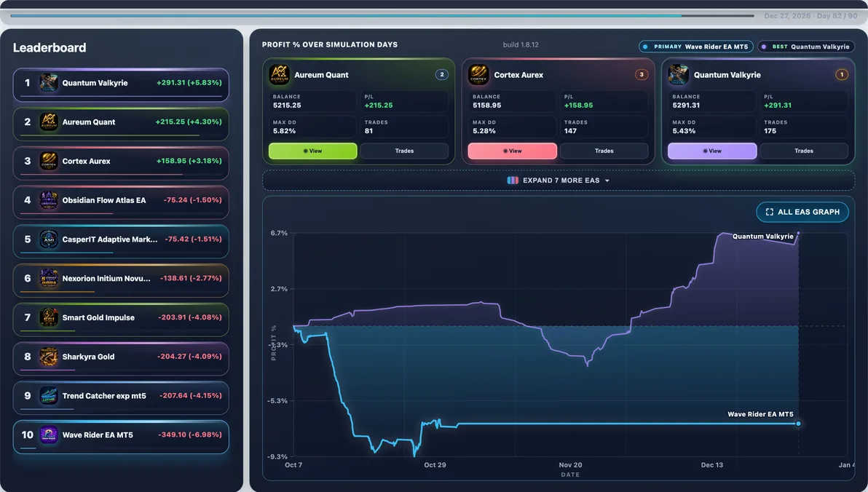
Task: Click Obsidian Flow Atlas EA -75.24 value
Action: 192,200
